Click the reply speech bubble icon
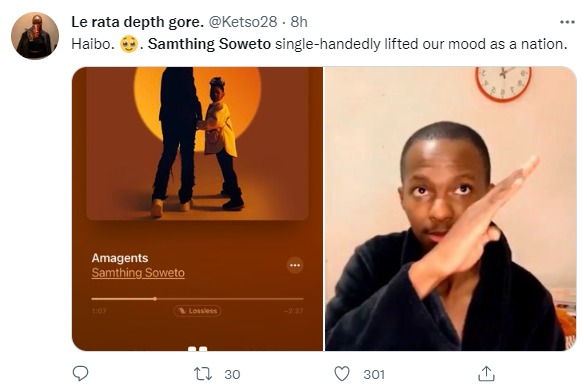Viewport: 587px width, 387px height. point(80,373)
